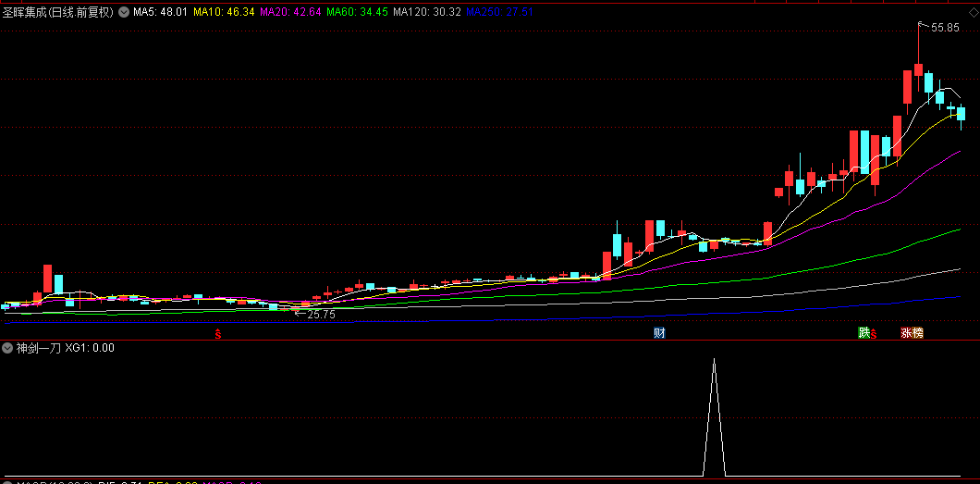Click the yellow MA10: 46.34 label

[x=224, y=12]
